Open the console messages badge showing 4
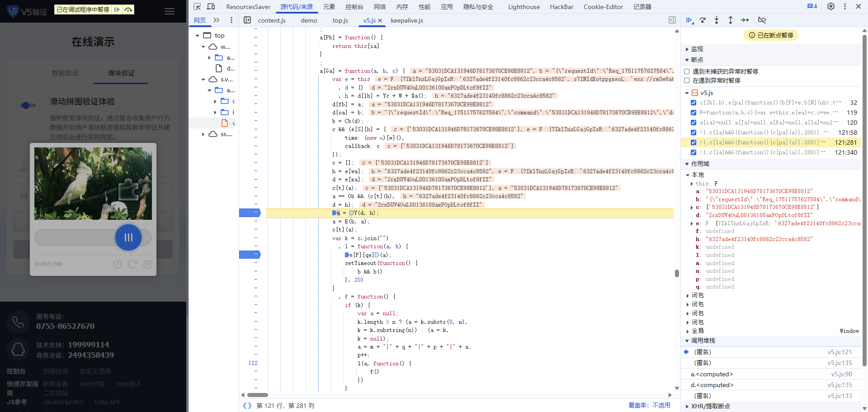This screenshot has height=412, width=868. (812, 6)
